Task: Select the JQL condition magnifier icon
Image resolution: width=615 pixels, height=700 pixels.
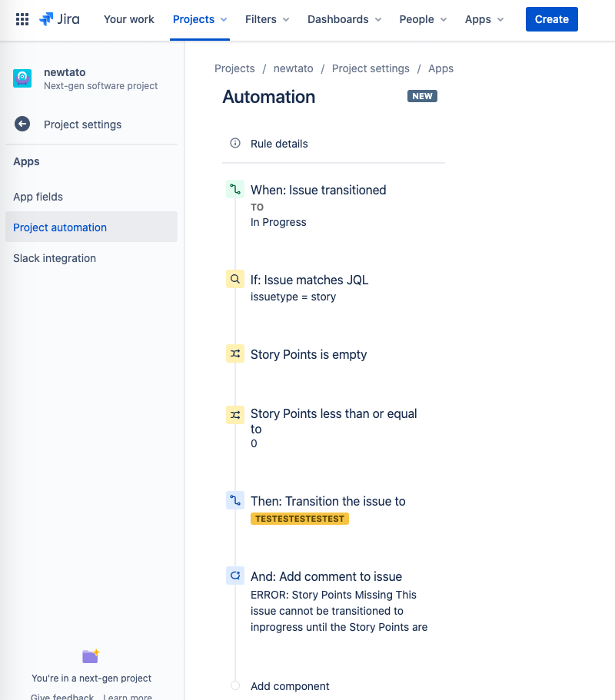Action: [x=235, y=279]
